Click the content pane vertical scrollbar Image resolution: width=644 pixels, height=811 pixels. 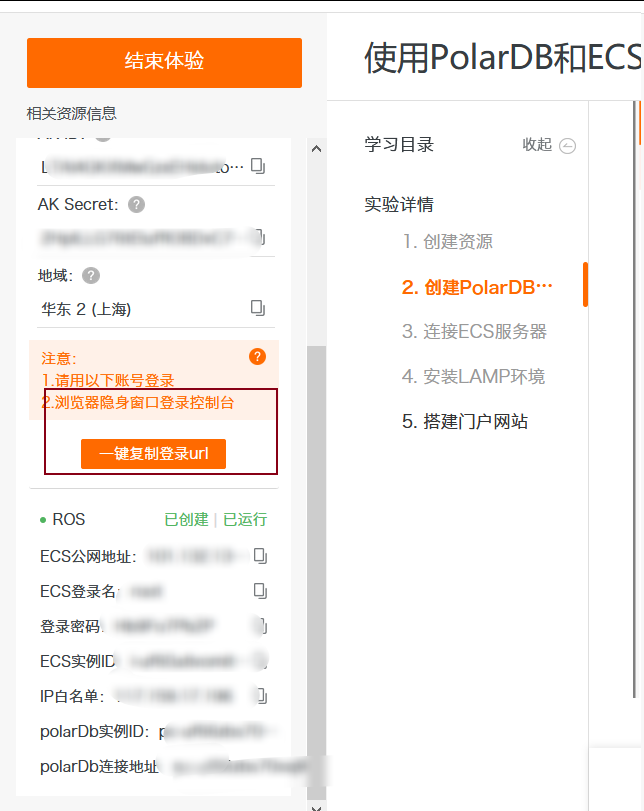click(635, 399)
